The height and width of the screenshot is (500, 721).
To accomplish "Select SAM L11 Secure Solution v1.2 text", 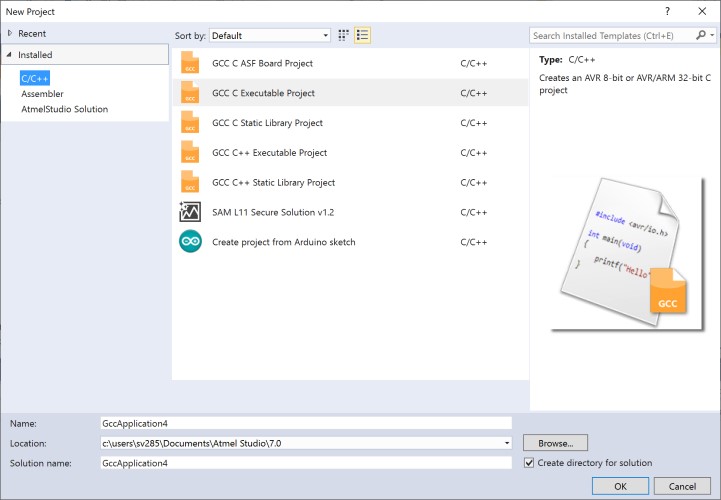I will (x=273, y=213).
